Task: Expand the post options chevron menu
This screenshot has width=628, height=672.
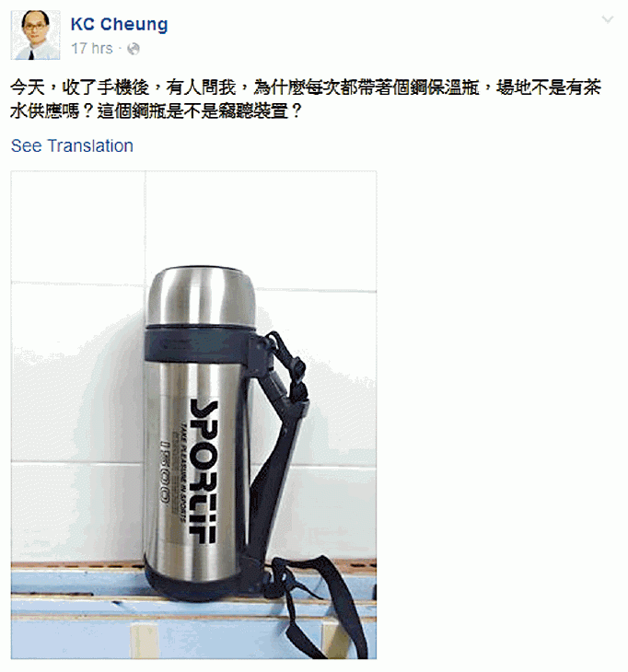Action: tap(608, 19)
